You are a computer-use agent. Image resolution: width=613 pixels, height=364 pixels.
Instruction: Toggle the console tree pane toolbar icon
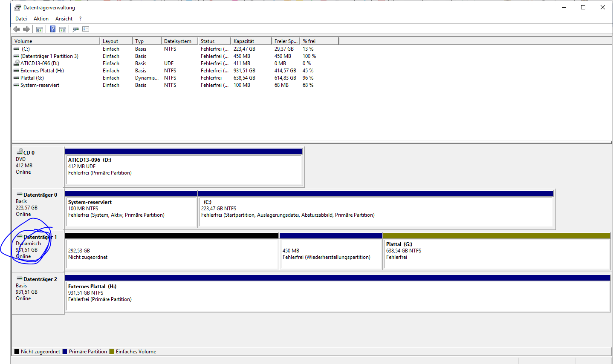point(40,29)
